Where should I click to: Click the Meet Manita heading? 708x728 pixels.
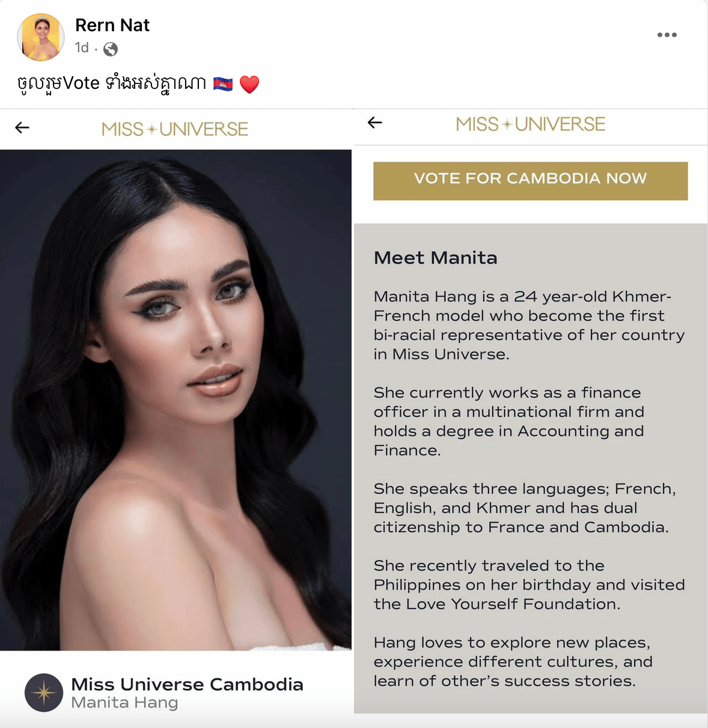436,258
